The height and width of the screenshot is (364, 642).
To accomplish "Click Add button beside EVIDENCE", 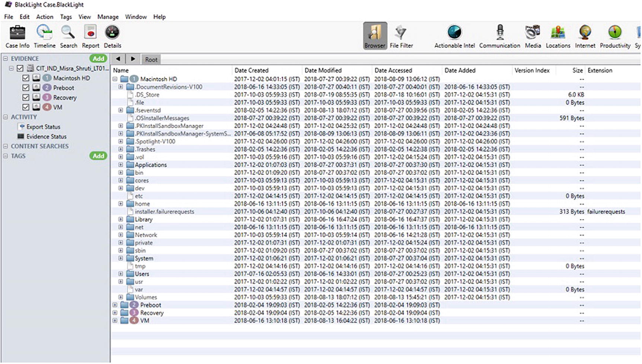I will click(x=98, y=58).
